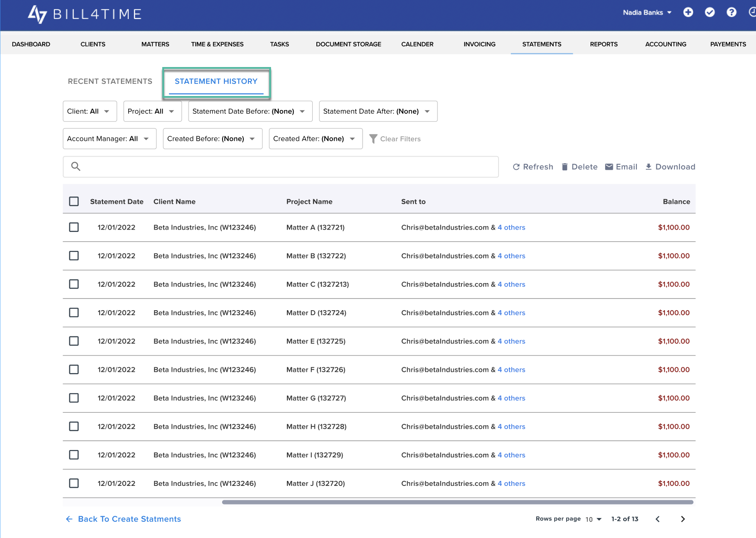Click the Delete button
This screenshot has height=538, width=756.
(x=579, y=167)
